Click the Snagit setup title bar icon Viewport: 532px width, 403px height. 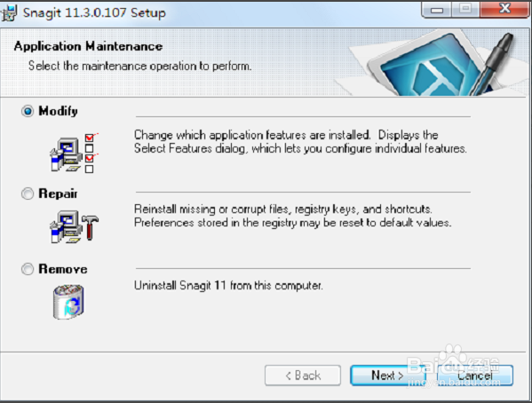tap(9, 13)
